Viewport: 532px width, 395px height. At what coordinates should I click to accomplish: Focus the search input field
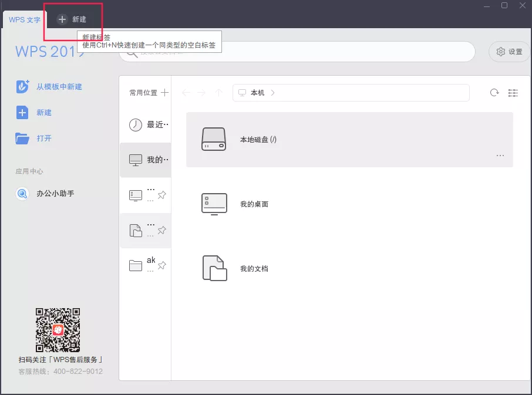(x=297, y=52)
